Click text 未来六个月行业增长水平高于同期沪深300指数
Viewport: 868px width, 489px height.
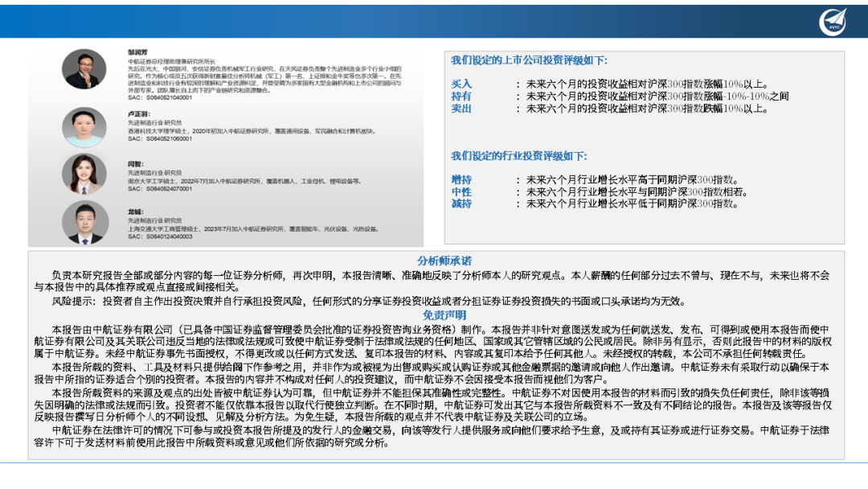pyautogui.click(x=633, y=180)
